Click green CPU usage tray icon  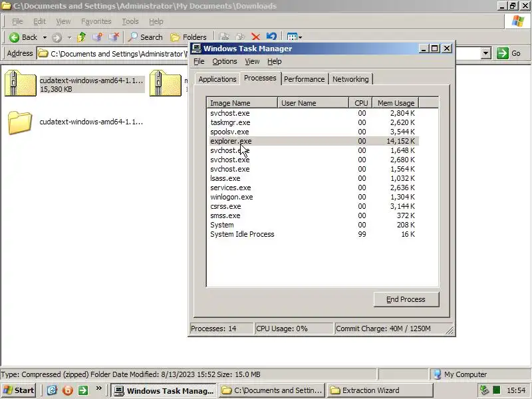(496, 390)
